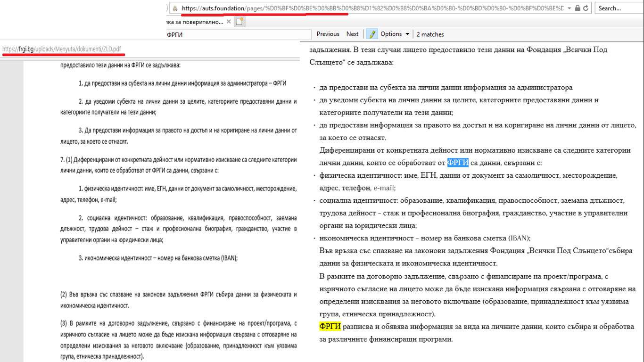The height and width of the screenshot is (362, 644).
Task: Click Previous in the find bar
Action: coord(328,34)
